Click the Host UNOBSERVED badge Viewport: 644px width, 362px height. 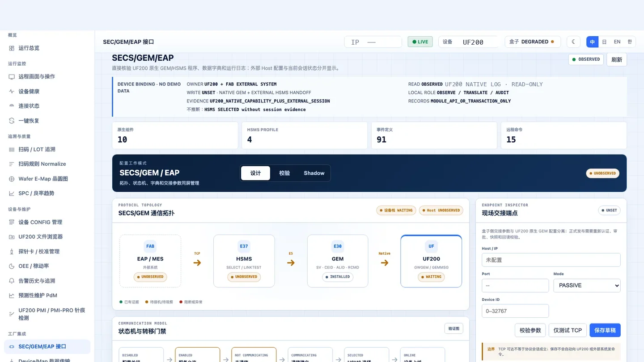tap(441, 210)
